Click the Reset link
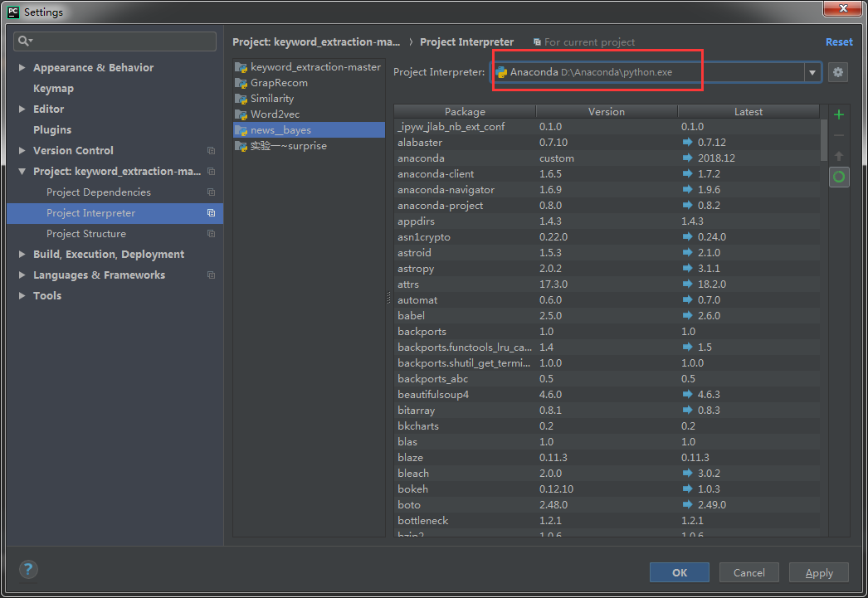The image size is (868, 598). coord(839,42)
